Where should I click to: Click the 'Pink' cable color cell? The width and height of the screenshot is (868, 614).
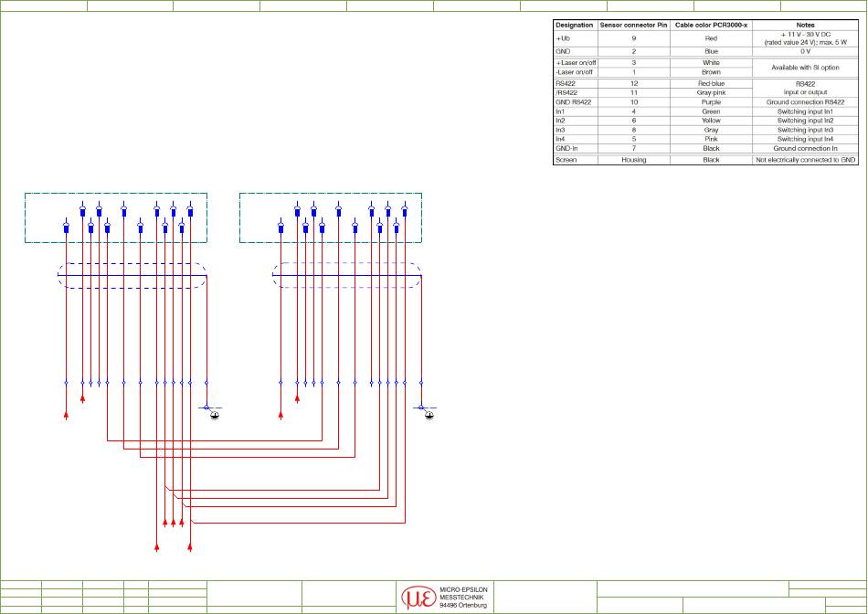click(x=711, y=140)
